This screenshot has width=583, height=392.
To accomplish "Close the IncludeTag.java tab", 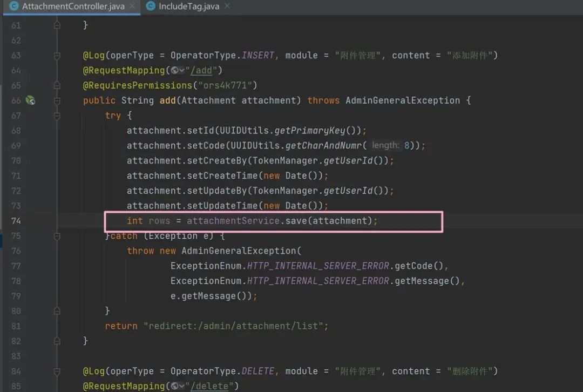I will click(227, 7).
